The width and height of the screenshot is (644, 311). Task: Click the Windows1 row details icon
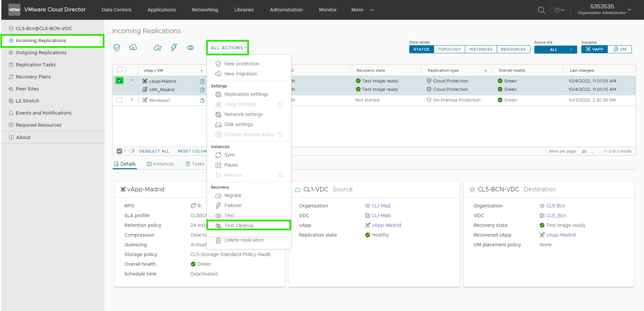pyautogui.click(x=202, y=100)
